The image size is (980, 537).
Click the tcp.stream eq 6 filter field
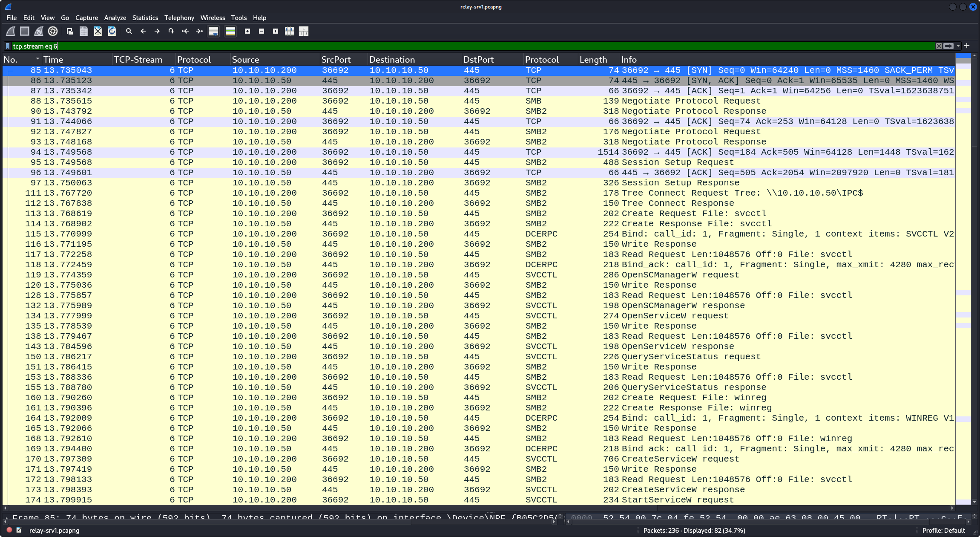[473, 46]
